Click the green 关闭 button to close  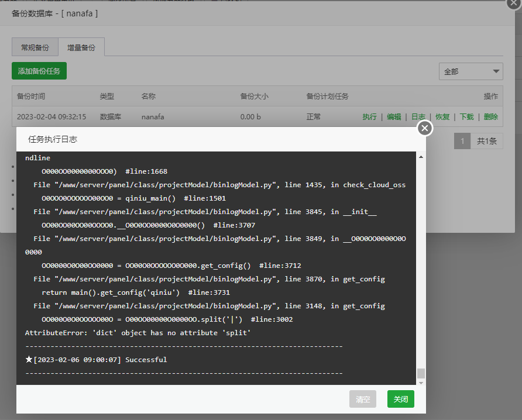coord(400,399)
